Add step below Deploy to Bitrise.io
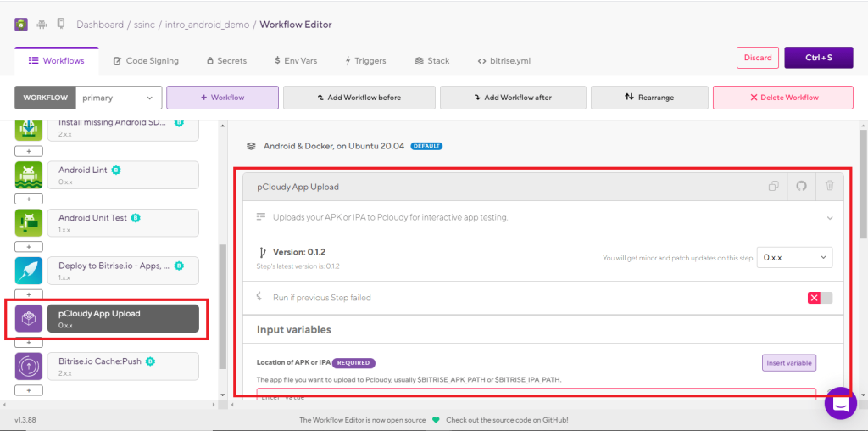The image size is (868, 431). (29, 294)
